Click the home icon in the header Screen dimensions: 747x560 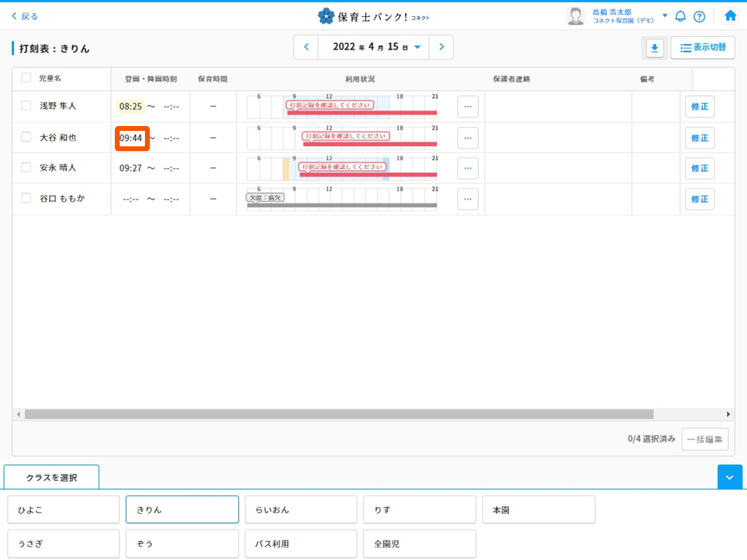[x=730, y=15]
